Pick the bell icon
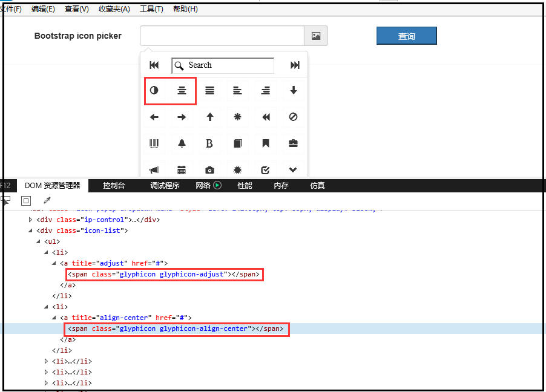 [x=182, y=143]
